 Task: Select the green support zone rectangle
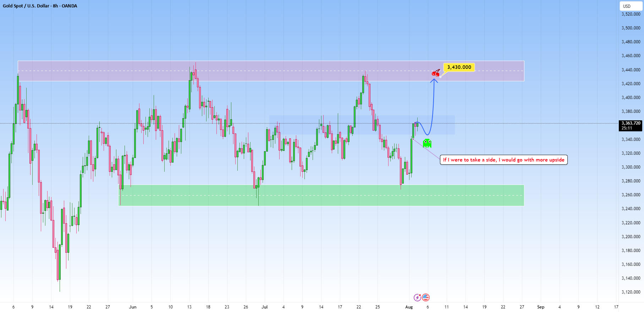pyautogui.click(x=321, y=195)
